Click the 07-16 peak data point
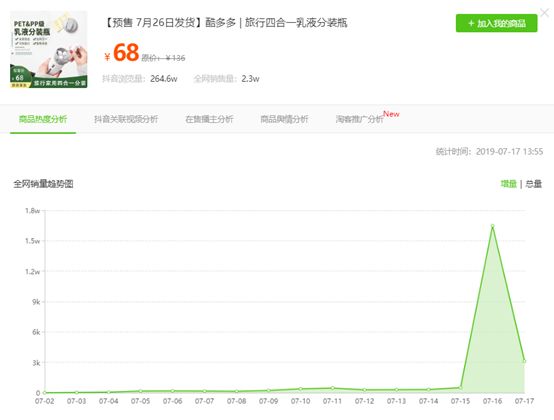Screen dimensions: 554x420 tap(493, 226)
